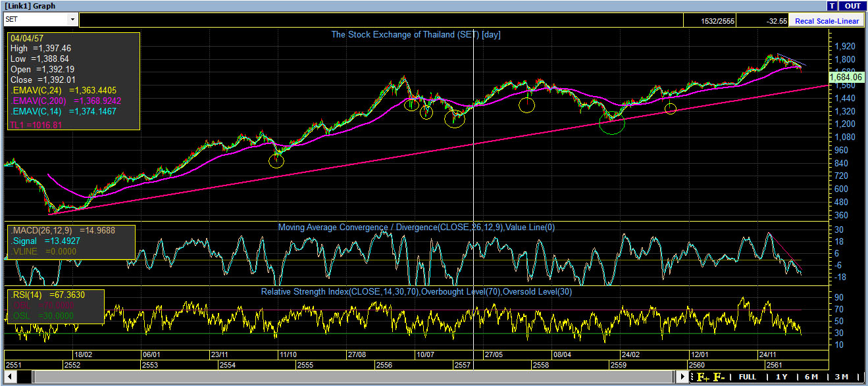
Task: Click the 360 price scale label
Action: (x=842, y=215)
